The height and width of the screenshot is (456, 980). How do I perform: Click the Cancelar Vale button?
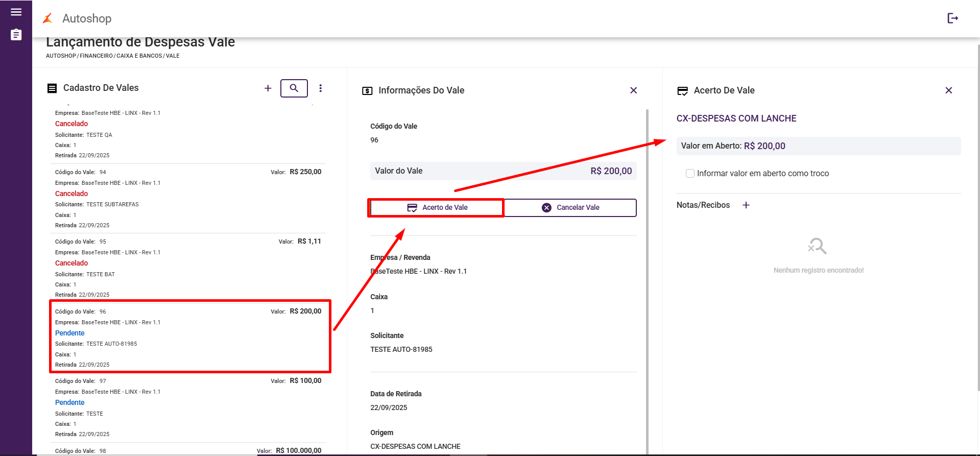tap(570, 208)
